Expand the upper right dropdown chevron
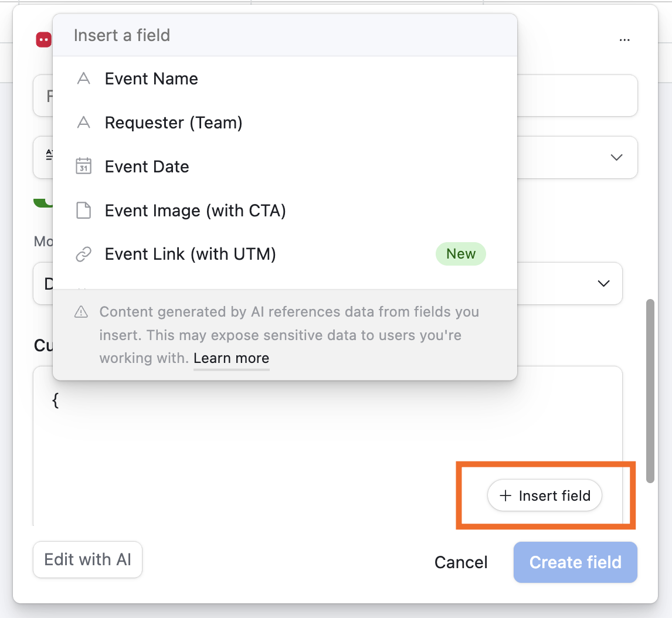Viewport: 672px width, 618px height. [x=616, y=157]
